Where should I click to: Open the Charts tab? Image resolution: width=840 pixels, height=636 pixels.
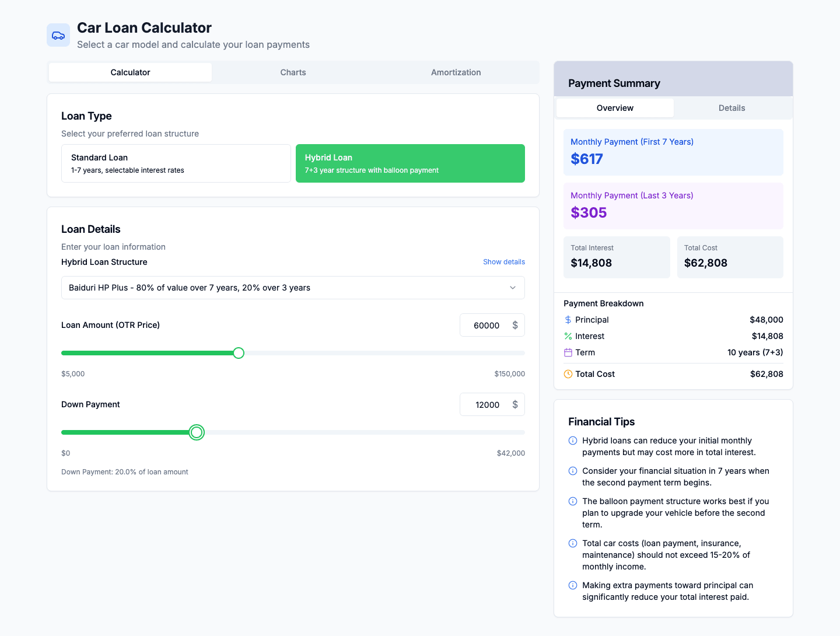[x=293, y=72]
